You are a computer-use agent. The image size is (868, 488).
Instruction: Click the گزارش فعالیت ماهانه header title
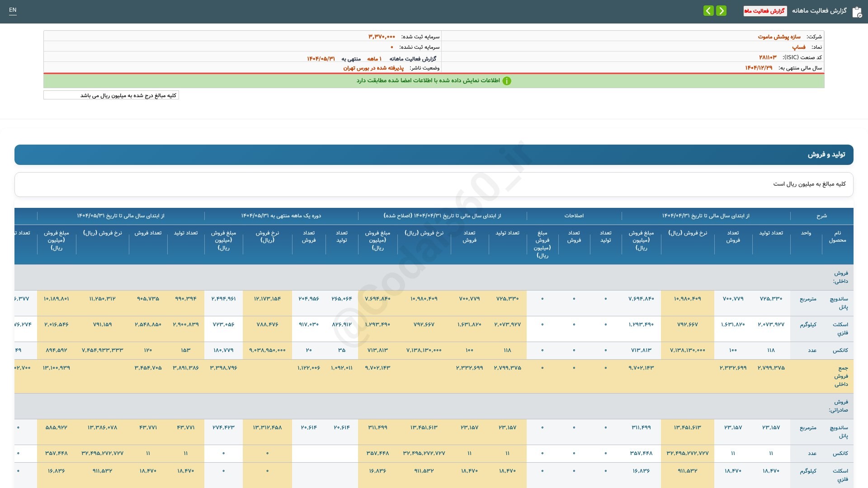point(819,11)
